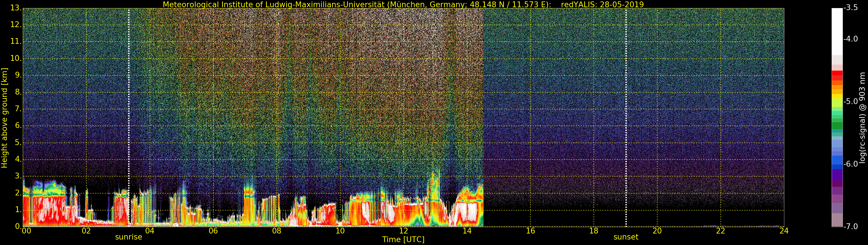868x245 pixels.
Task: Click the '-3.5' colorbar tick label
Action: 851,8
